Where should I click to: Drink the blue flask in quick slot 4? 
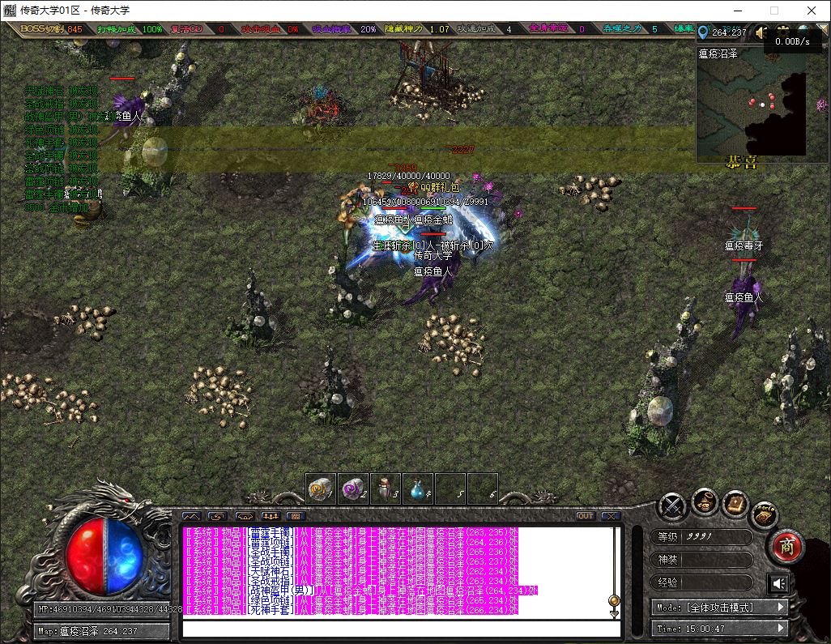click(x=418, y=488)
